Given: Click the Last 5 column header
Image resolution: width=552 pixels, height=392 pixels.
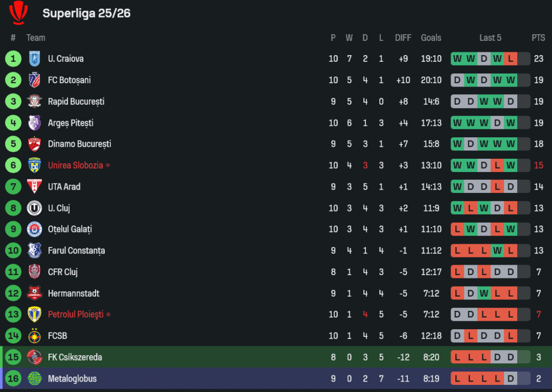Looking at the screenshot, I should pyautogui.click(x=490, y=37).
